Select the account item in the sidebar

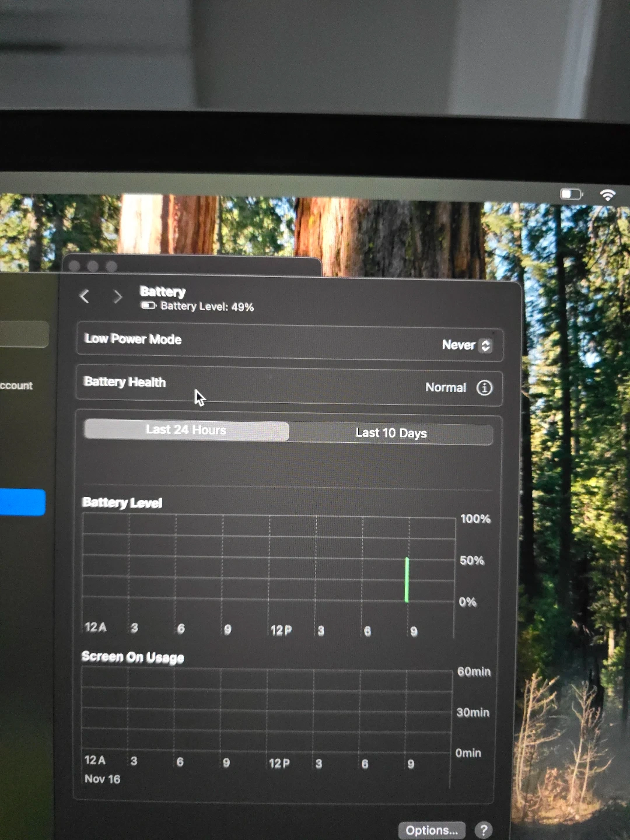(x=16, y=386)
